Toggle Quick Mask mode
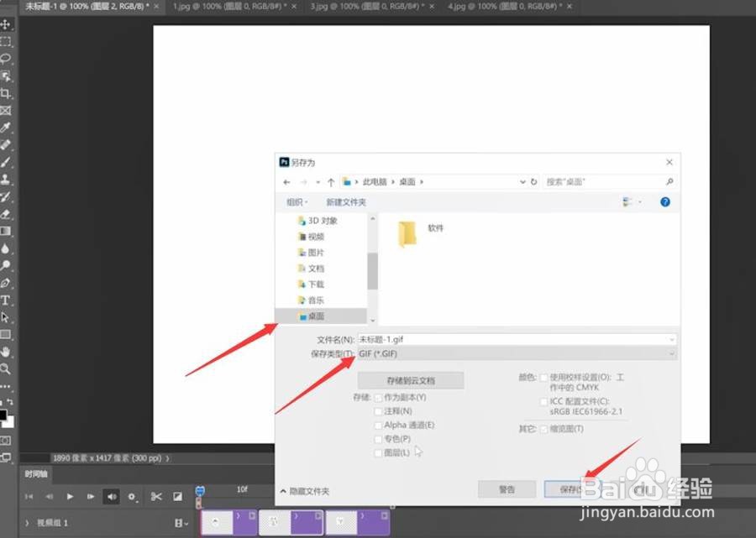 pos(6,441)
